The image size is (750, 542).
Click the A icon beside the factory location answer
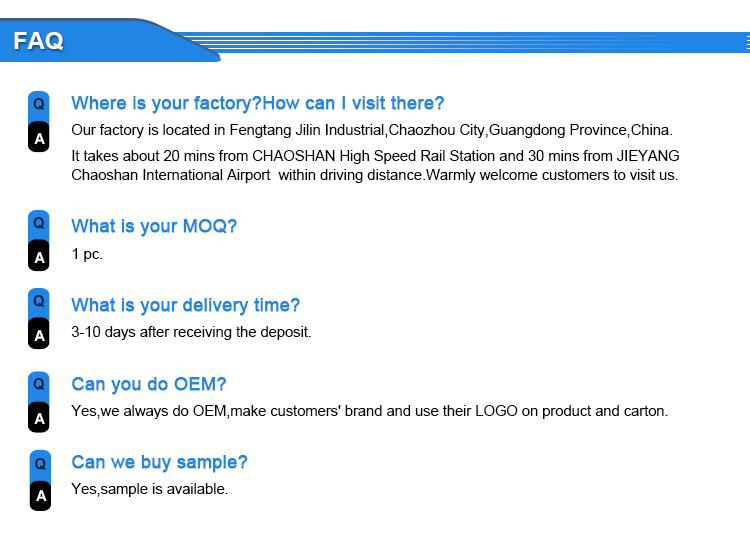point(39,138)
